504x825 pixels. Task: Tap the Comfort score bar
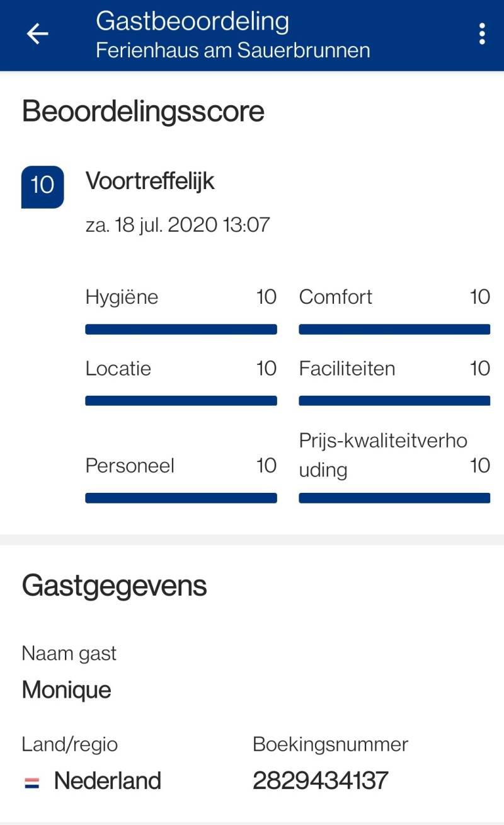point(394,329)
